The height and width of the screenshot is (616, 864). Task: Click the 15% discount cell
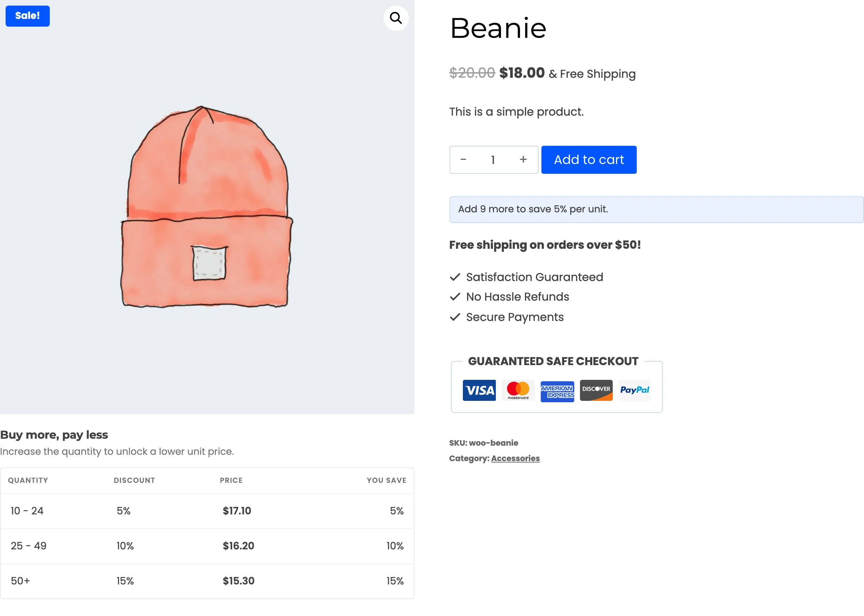[x=125, y=581]
